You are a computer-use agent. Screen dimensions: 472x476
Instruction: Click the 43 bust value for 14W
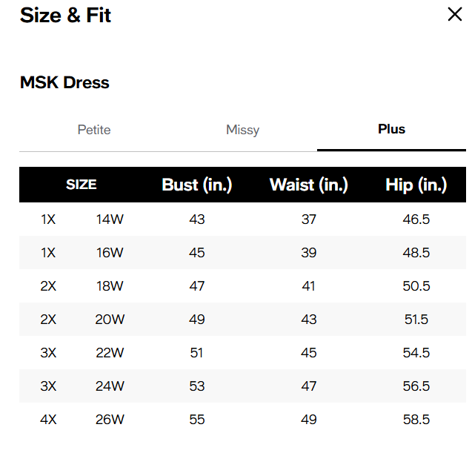pyautogui.click(x=197, y=219)
